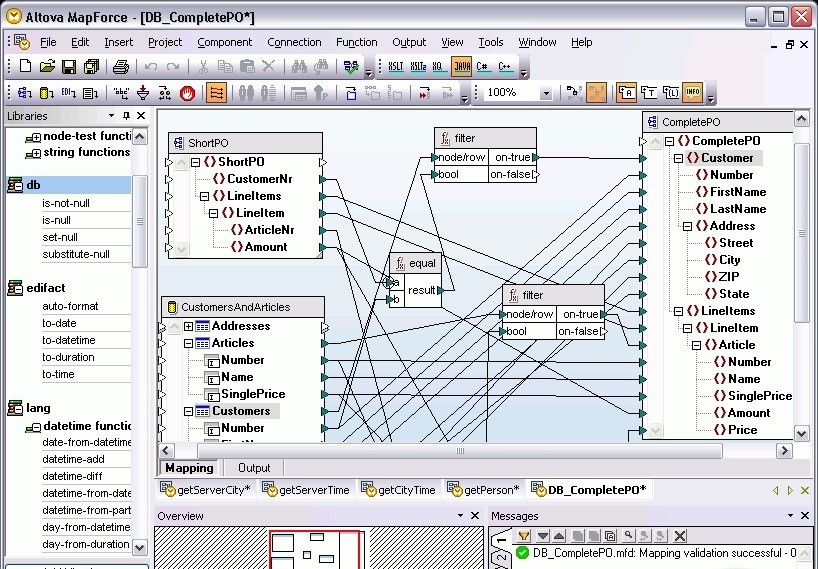Click the Overview viewport thumbnail
This screenshot has width=818, height=569.
(x=315, y=550)
